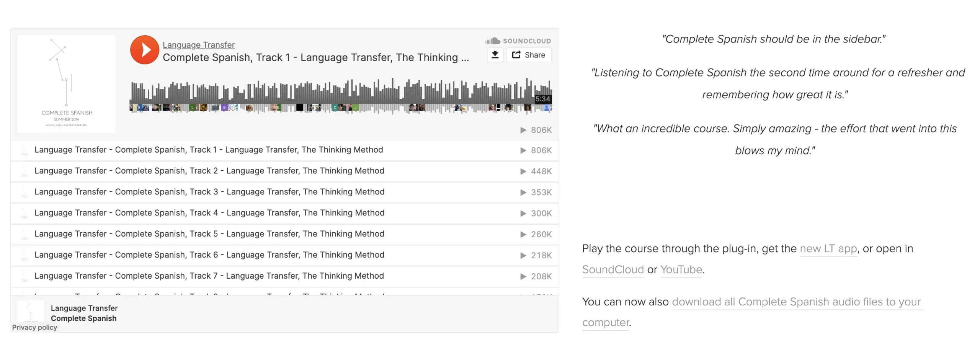The height and width of the screenshot is (341, 980).
Task: Click the download arrow icon
Action: pyautogui.click(x=495, y=55)
